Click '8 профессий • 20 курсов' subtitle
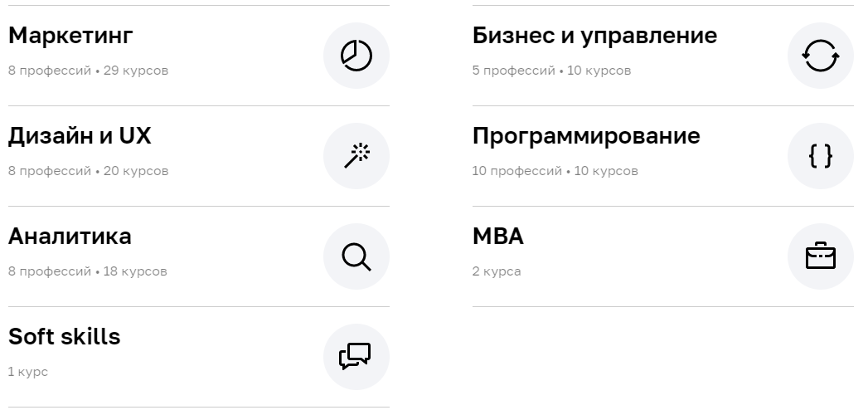 click(88, 171)
